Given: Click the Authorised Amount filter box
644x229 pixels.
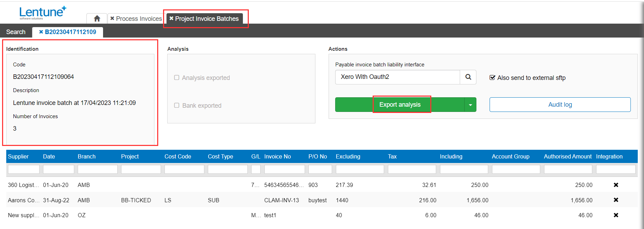Looking at the screenshot, I should [568, 169].
